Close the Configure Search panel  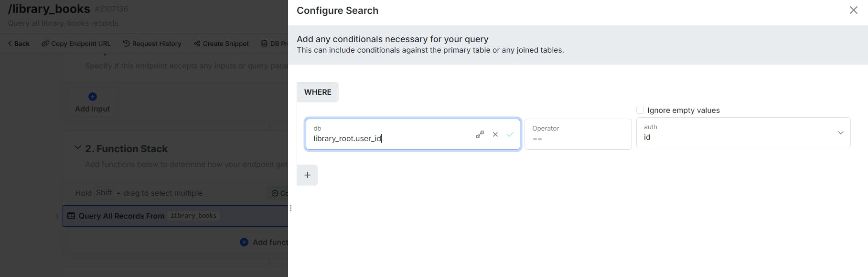853,10
